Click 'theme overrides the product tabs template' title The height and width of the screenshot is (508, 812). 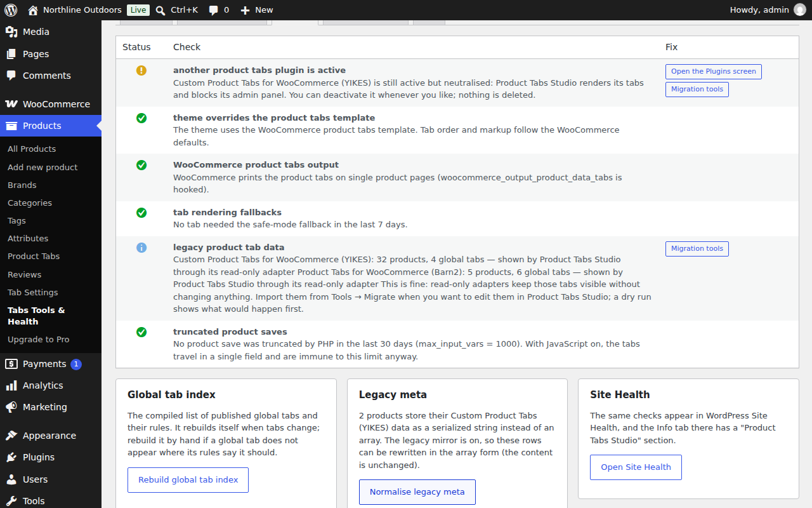point(274,118)
